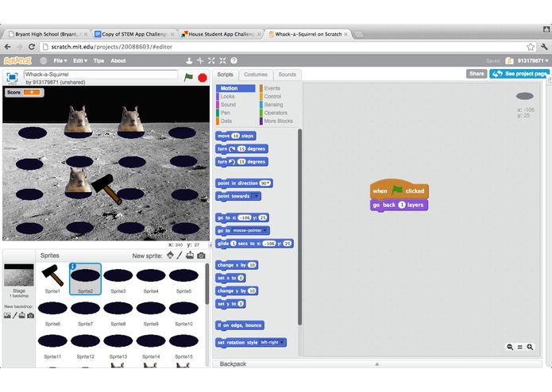552x392 pixels.
Task: Click the Share button
Action: pos(477,74)
